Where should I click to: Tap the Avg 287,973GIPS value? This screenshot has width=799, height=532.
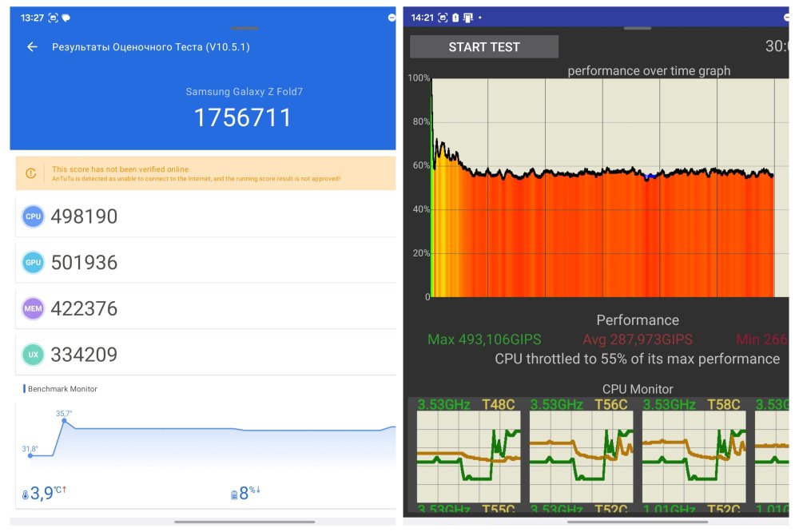[638, 339]
